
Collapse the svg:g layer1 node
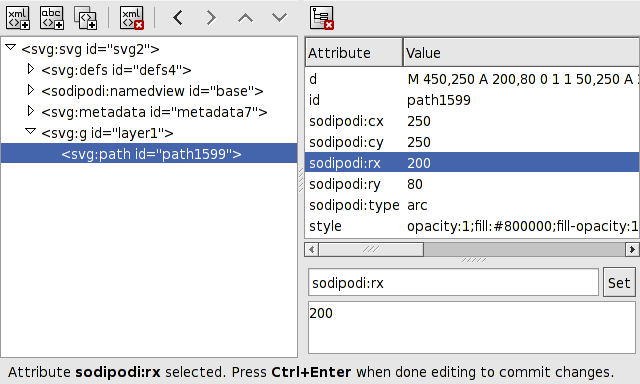pos(31,131)
